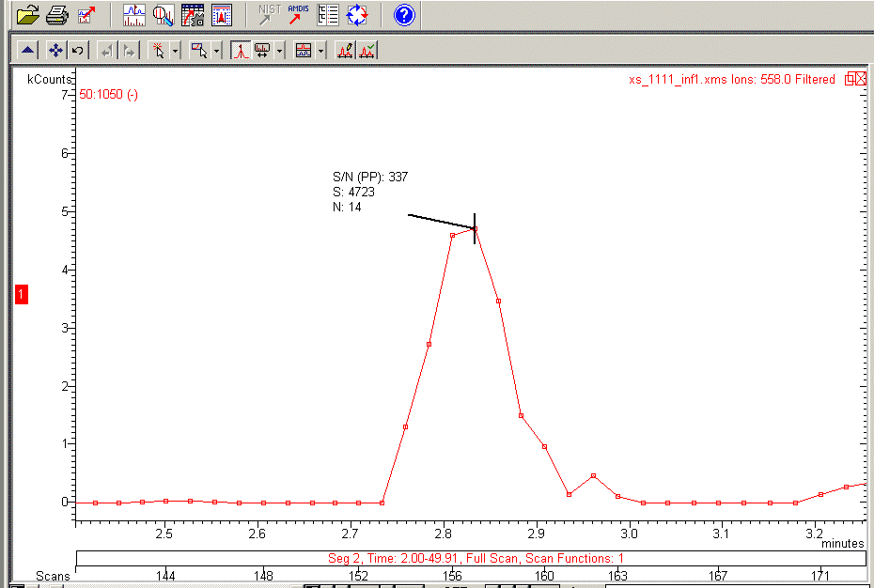The image size is (874, 588).
Task: Click the 'N: 14' noise value
Action: click(347, 207)
